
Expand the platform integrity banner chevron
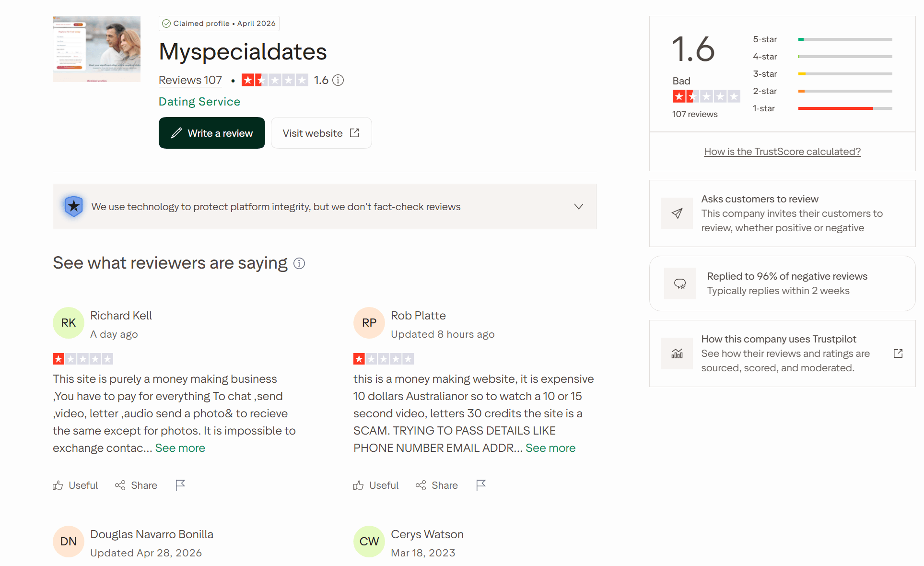click(x=579, y=207)
